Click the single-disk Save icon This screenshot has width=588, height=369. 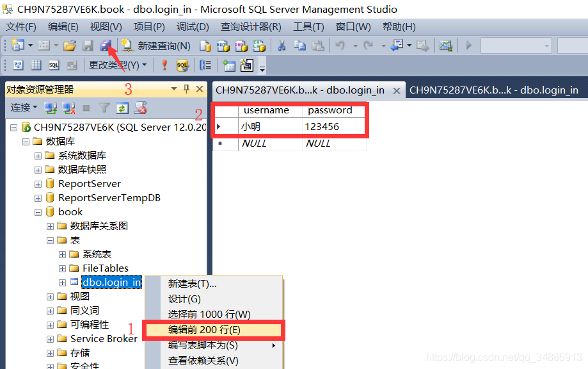click(88, 45)
